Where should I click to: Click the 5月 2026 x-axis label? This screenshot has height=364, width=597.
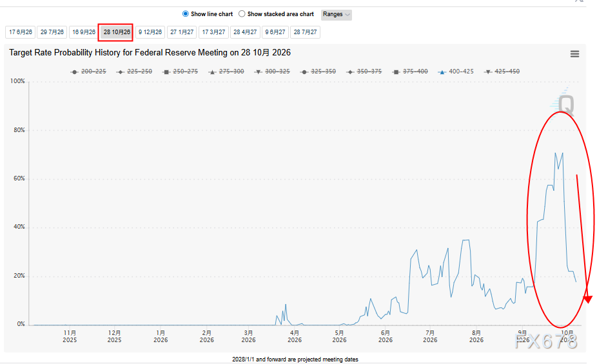(339, 336)
